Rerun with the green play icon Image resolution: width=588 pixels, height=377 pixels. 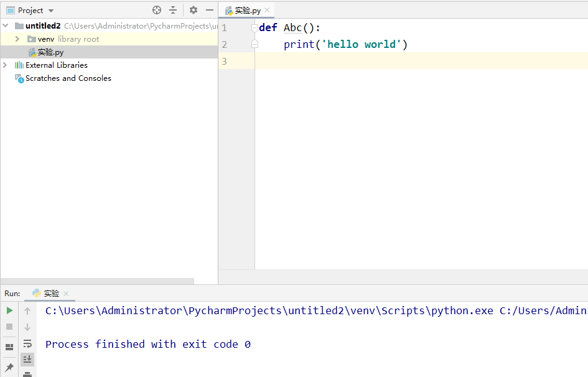tap(9, 310)
